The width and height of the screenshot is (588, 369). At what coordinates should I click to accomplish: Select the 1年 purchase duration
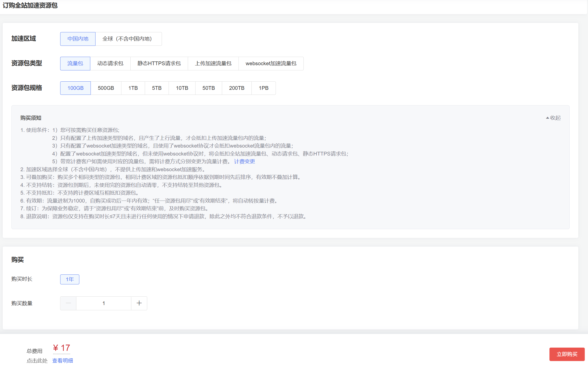[x=70, y=279]
